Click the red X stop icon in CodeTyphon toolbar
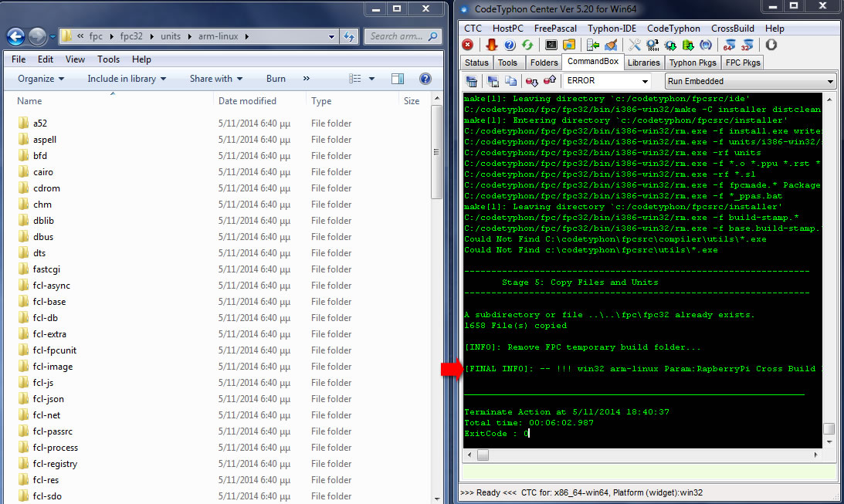 (x=468, y=46)
